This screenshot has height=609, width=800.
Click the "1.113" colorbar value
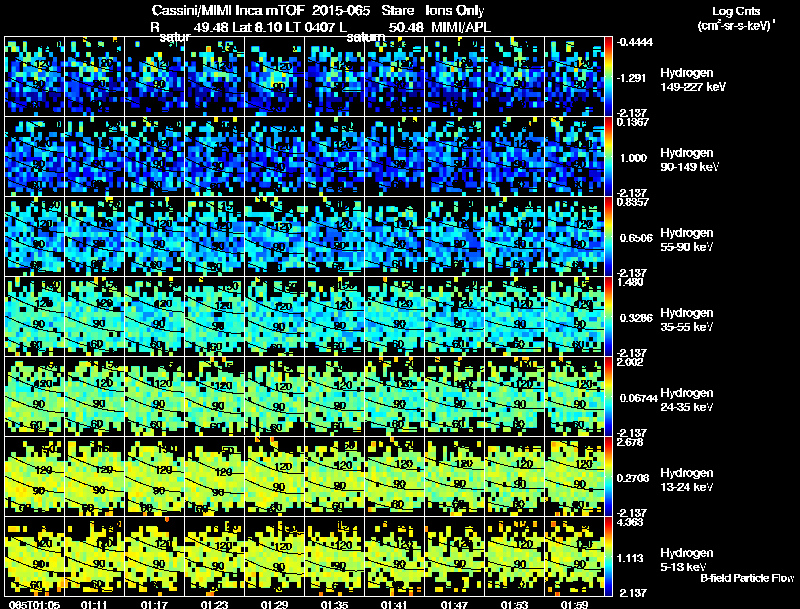tap(631, 558)
